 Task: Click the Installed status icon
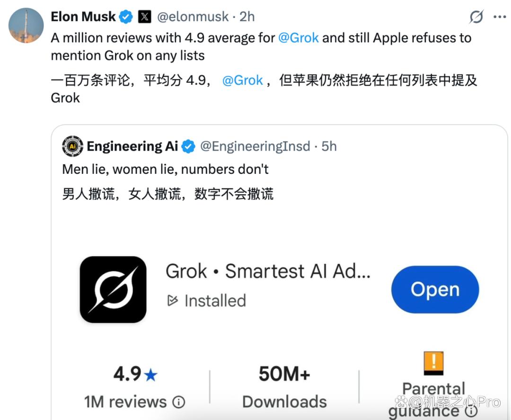click(x=172, y=301)
